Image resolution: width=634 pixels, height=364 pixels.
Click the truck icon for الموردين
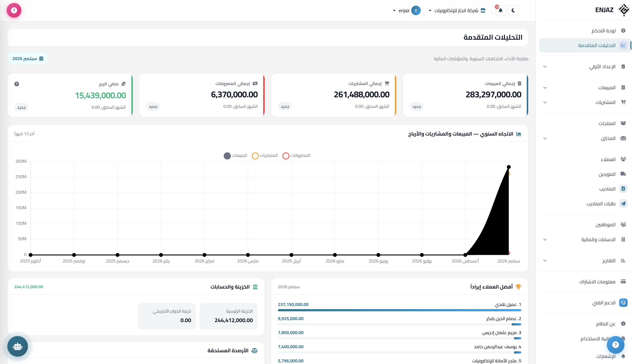point(623,174)
